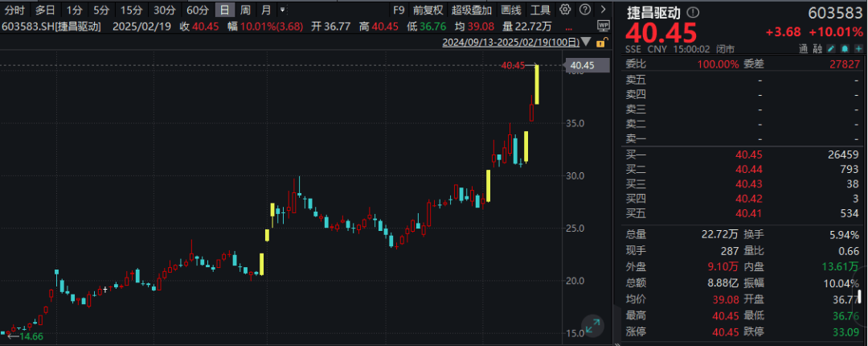Screen dimensions: 868x346
Task: Click the 超级叠加 overlay button
Action: 472,10
